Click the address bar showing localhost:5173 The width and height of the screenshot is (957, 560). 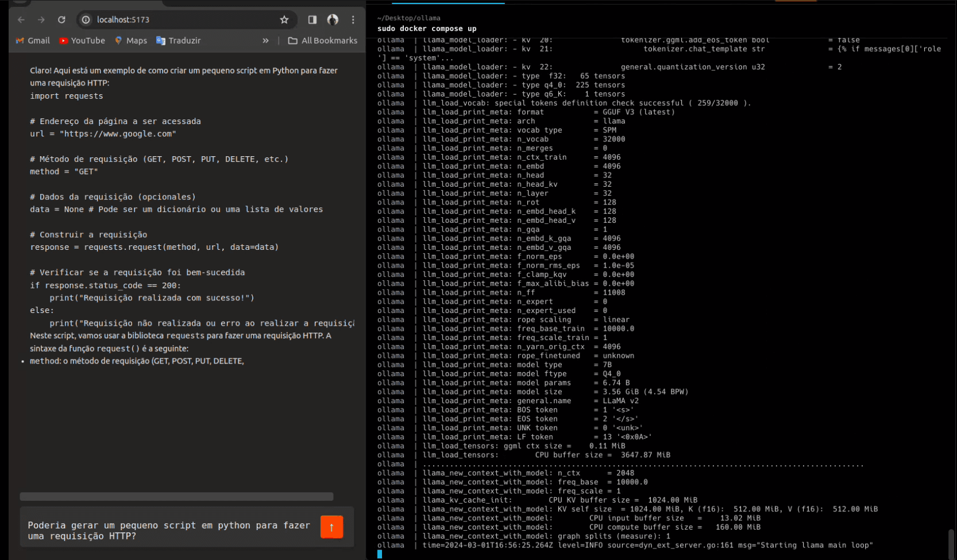187,20
